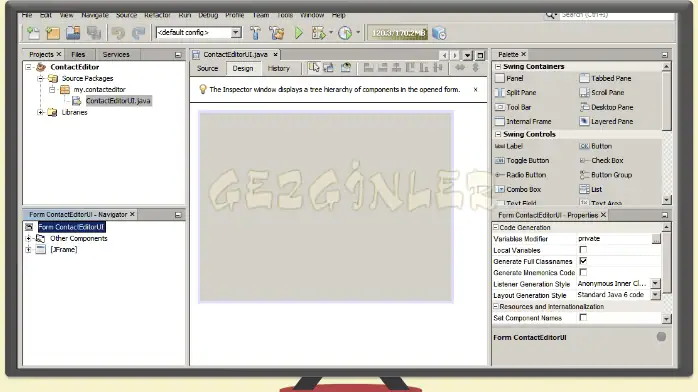Click the Align Top in Row icon
698x392 pixels.
coord(410,68)
